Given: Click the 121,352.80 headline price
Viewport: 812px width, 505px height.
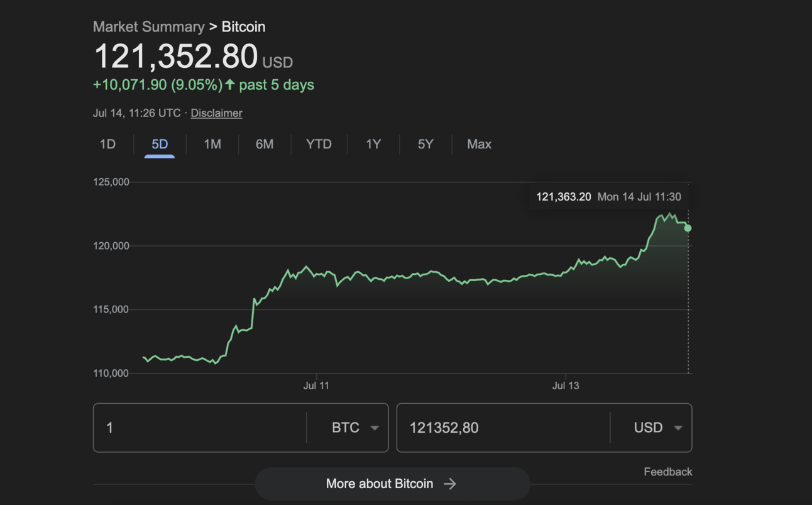Looking at the screenshot, I should [175, 56].
